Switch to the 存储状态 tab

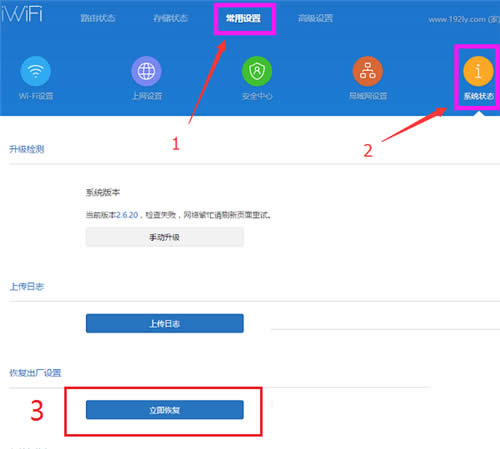point(170,18)
